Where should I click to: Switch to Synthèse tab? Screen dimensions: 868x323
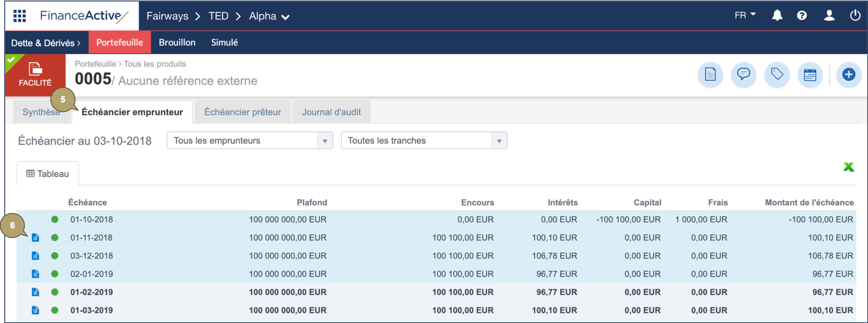(41, 112)
